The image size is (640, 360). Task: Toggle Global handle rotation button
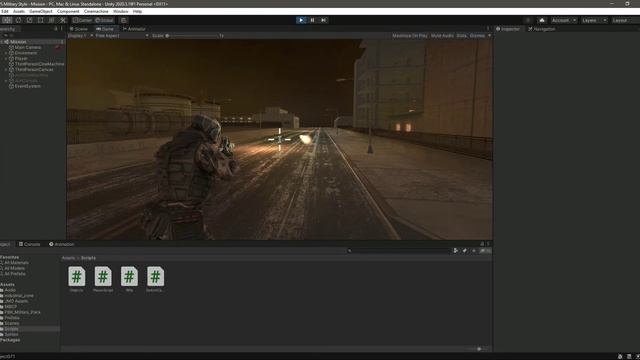[x=104, y=20]
